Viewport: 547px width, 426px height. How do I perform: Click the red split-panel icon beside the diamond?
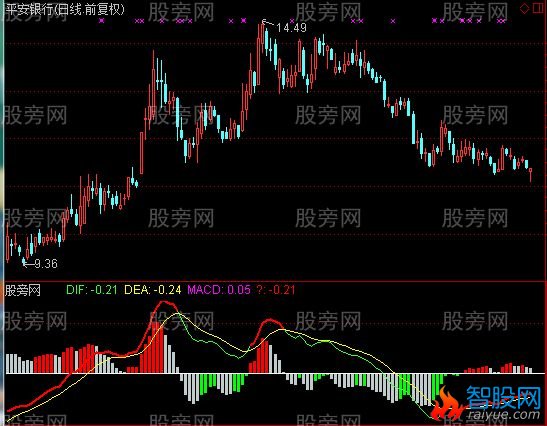[x=539, y=8]
